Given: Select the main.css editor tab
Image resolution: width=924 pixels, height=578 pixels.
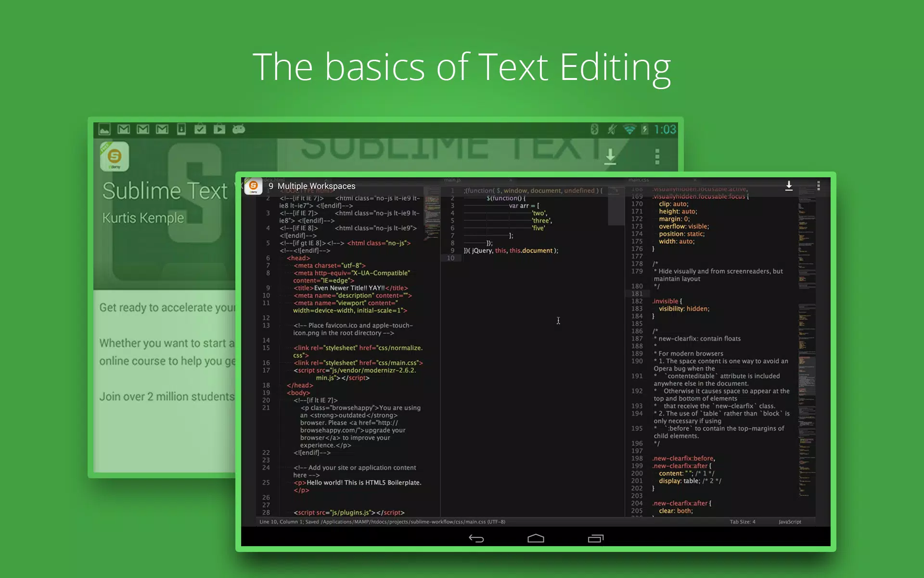Looking at the screenshot, I should [x=638, y=180].
